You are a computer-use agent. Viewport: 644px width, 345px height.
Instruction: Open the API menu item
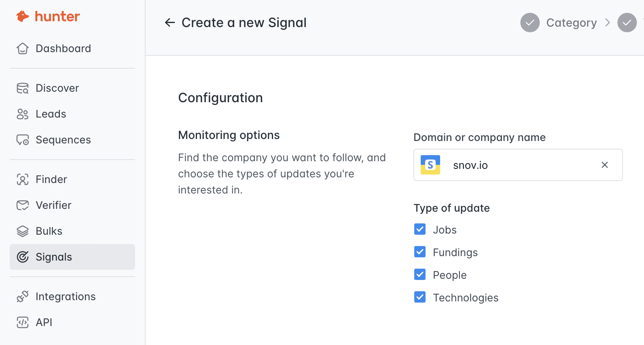click(44, 322)
